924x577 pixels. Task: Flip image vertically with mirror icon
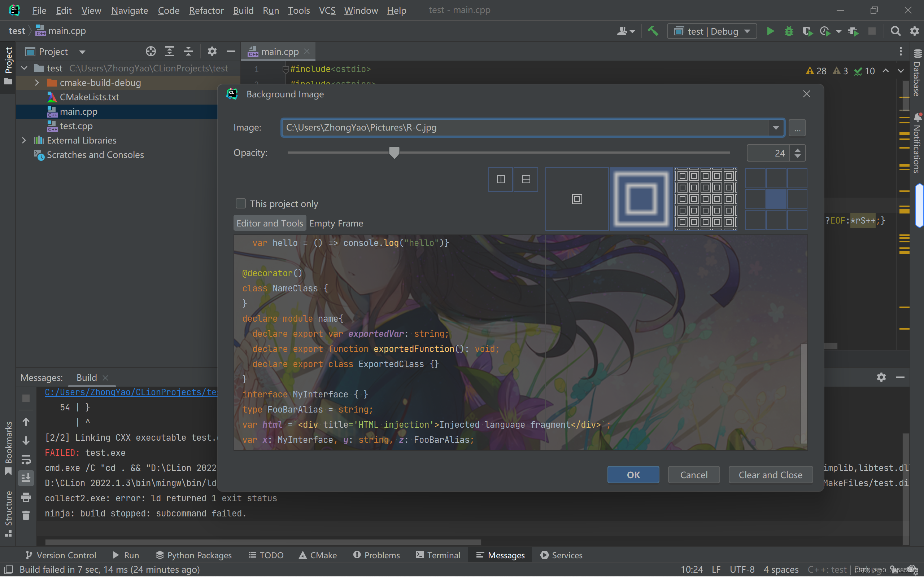click(x=526, y=179)
